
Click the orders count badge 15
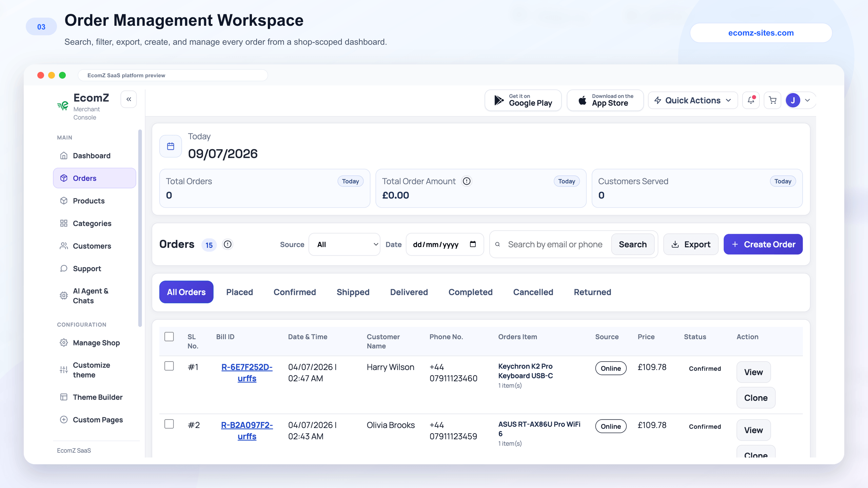click(x=209, y=245)
